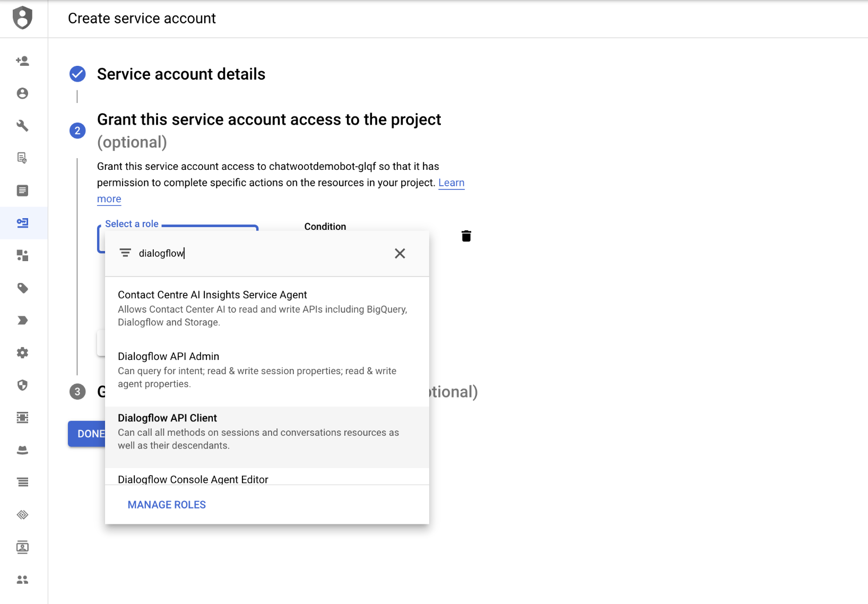Open the Learn more link
This screenshot has height=604, width=868.
[x=451, y=183]
